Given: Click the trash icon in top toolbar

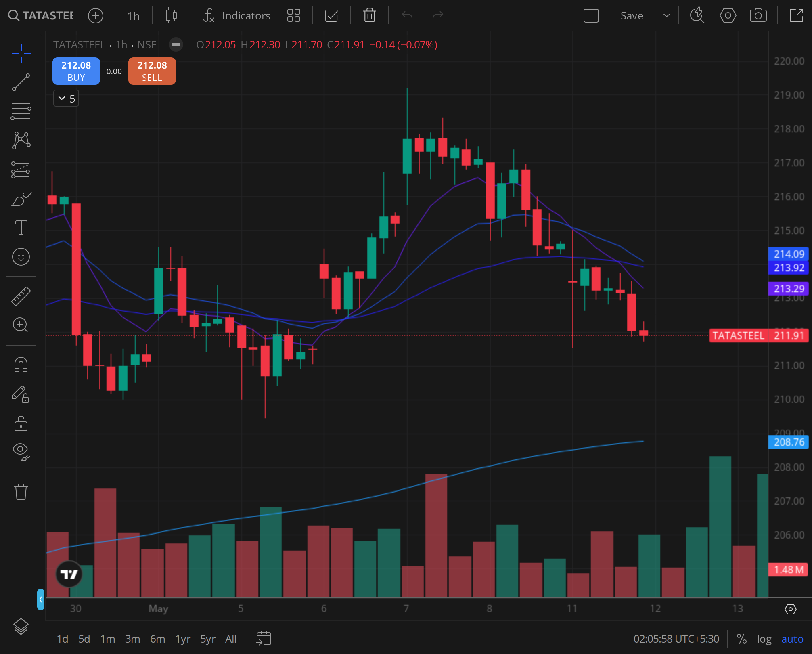Looking at the screenshot, I should tap(370, 16).
